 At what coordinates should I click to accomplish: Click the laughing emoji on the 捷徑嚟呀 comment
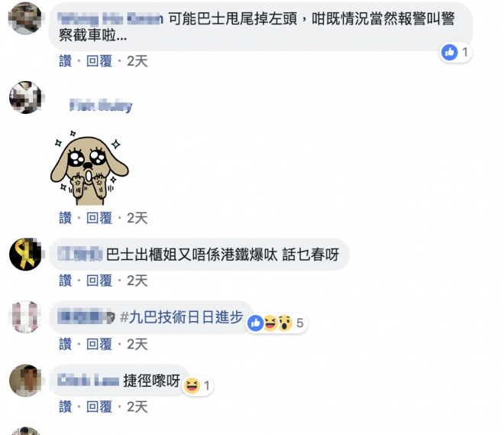(192, 385)
